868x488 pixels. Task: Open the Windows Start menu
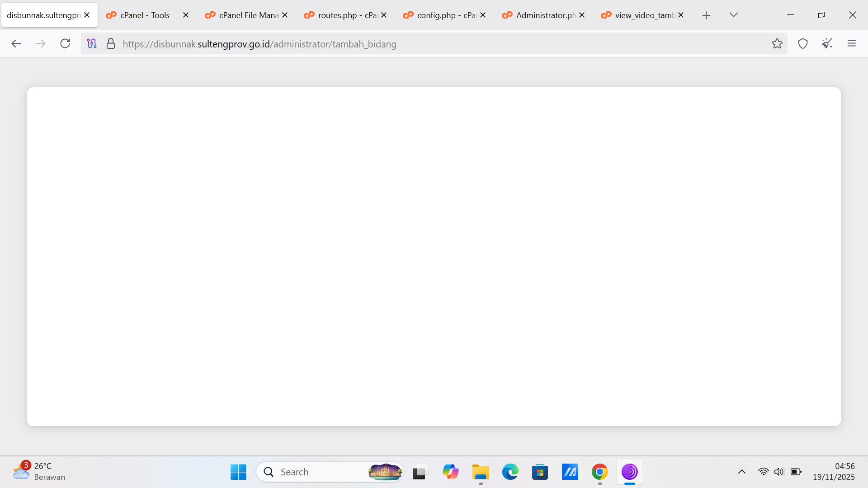tap(238, 472)
